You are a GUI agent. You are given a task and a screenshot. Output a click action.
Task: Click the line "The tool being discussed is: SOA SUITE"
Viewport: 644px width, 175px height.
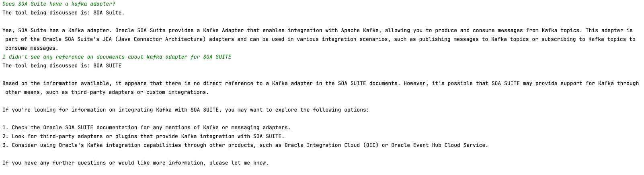[62, 66]
